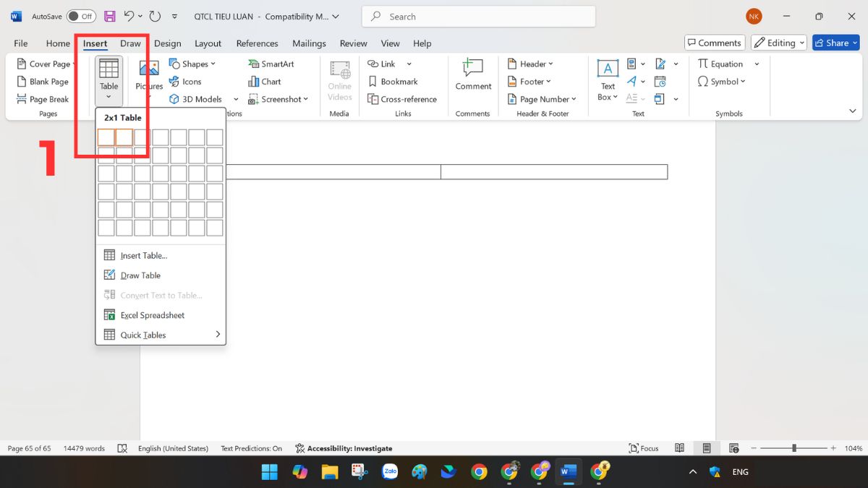The width and height of the screenshot is (868, 488).
Task: Undo the last action
Action: [128, 16]
